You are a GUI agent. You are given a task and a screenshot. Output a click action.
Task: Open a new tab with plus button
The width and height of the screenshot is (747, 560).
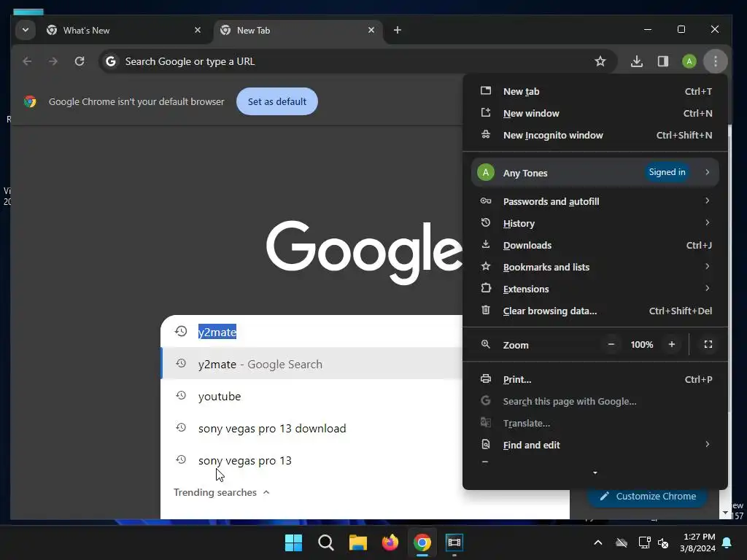click(398, 30)
